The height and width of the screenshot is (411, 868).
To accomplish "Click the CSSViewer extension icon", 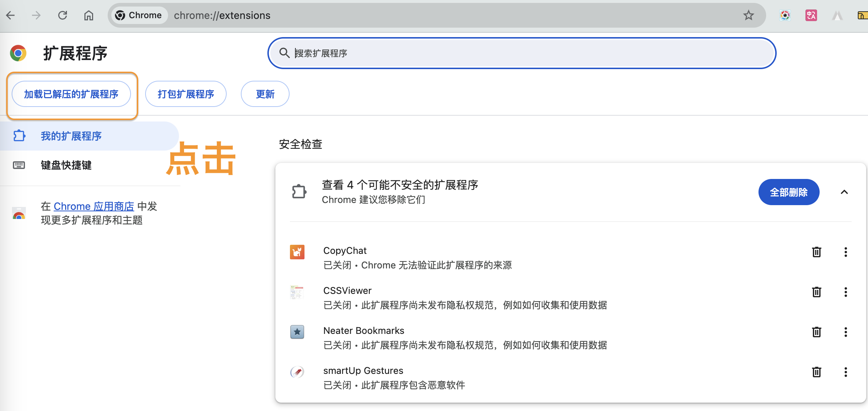I will pyautogui.click(x=297, y=292).
